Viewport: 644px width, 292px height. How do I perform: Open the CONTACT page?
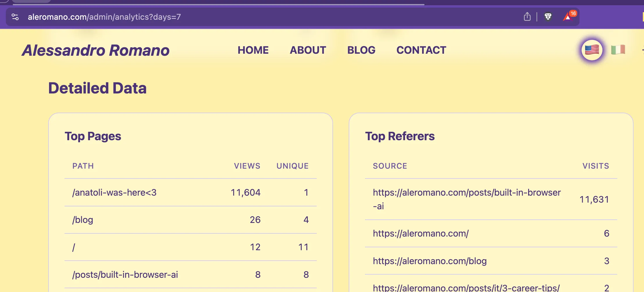click(421, 50)
